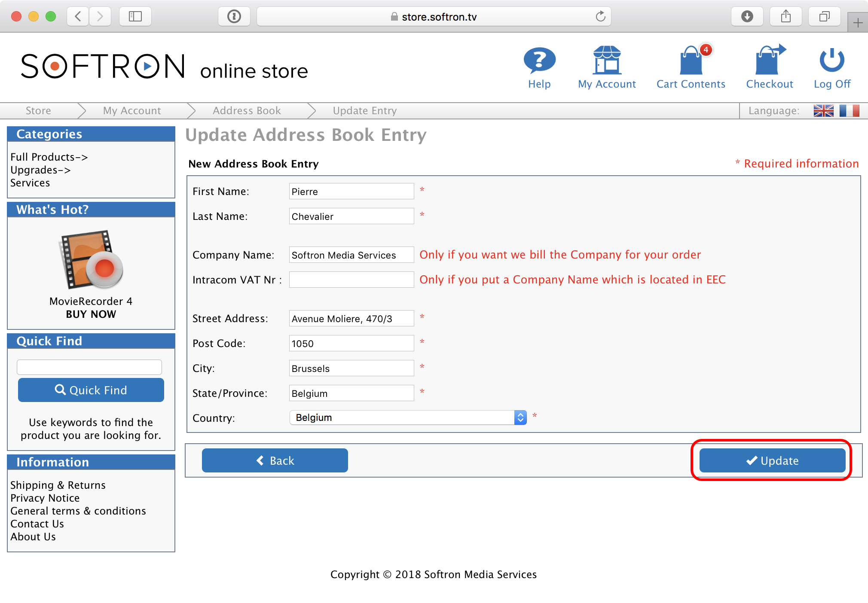Click MovieRecorder 4 BUY NOW link
868x603 pixels.
tap(91, 314)
